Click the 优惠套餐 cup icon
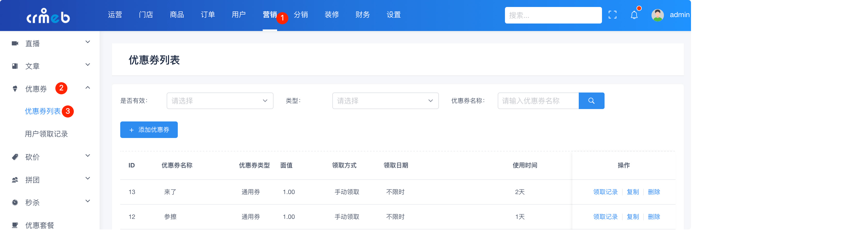The height and width of the screenshot is (246, 868). click(x=15, y=225)
